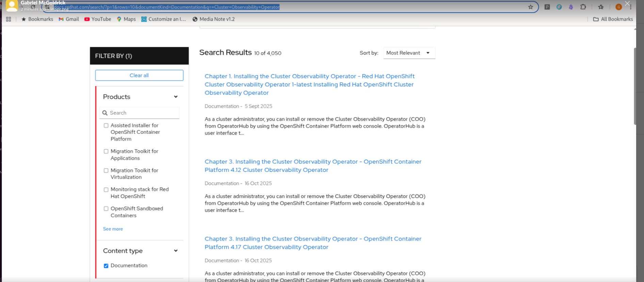Viewport: 644px width, 282px height.
Task: Enable the Migration Toolkit for Virtualization filter
Action: (106, 170)
